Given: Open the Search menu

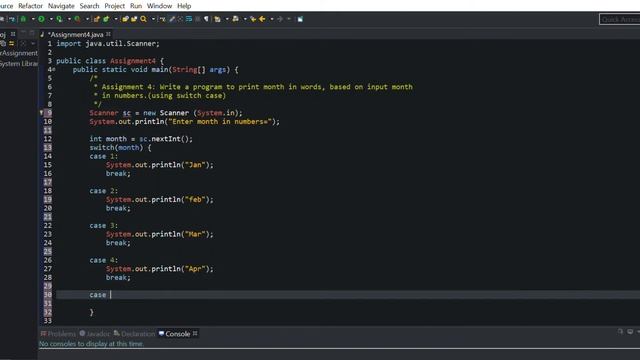Looking at the screenshot, I should (89, 6).
